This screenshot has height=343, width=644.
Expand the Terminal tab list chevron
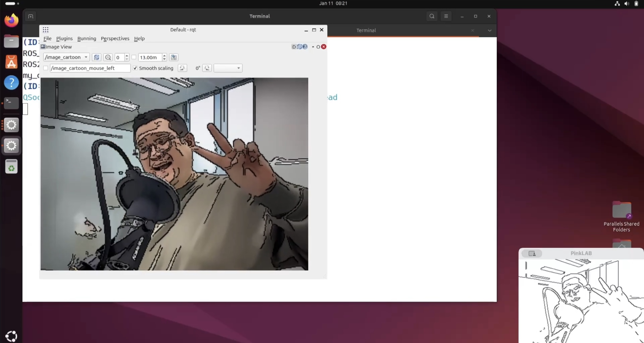coord(489,30)
